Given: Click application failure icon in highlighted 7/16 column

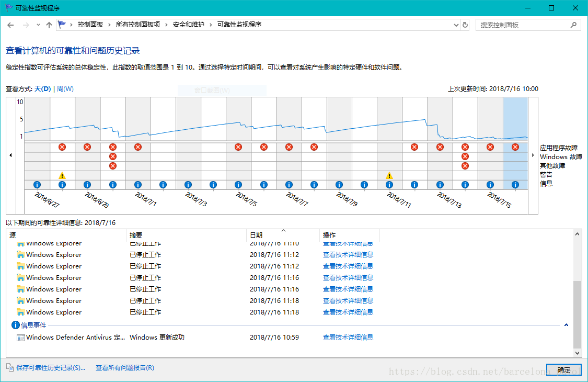Looking at the screenshot, I should coord(515,147).
